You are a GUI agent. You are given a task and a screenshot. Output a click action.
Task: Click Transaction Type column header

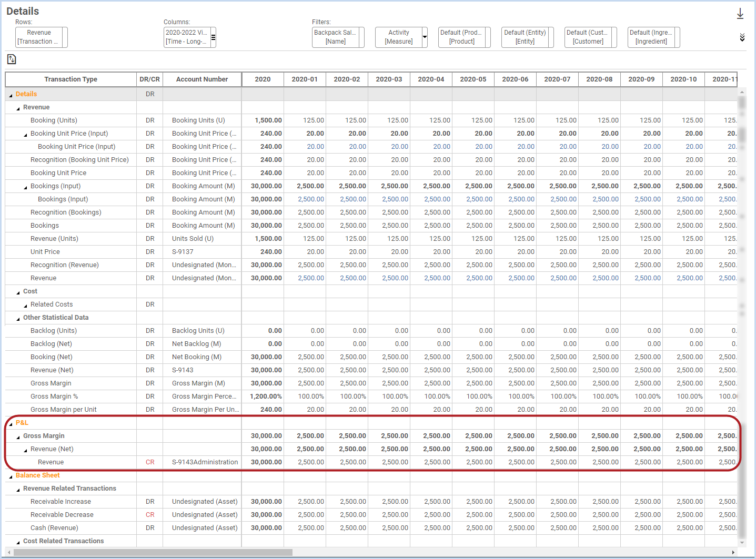pos(70,79)
